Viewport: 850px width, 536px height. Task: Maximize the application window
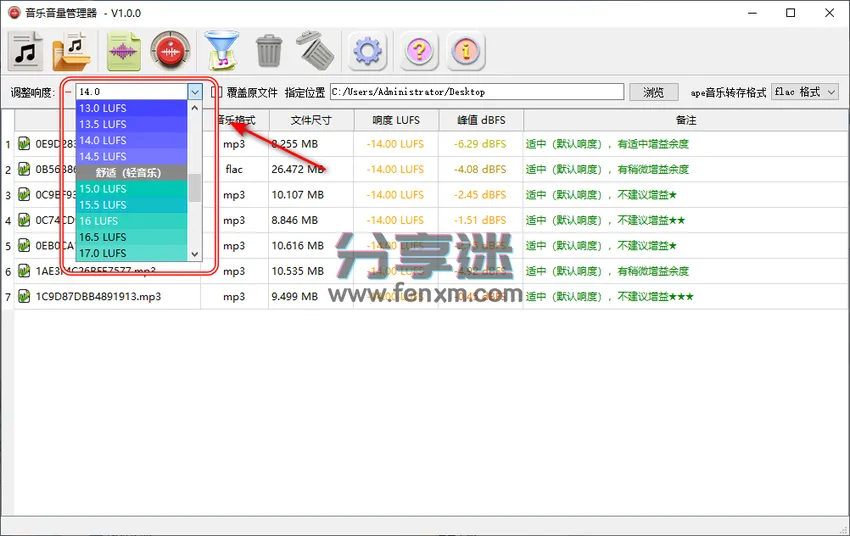pyautogui.click(x=790, y=13)
